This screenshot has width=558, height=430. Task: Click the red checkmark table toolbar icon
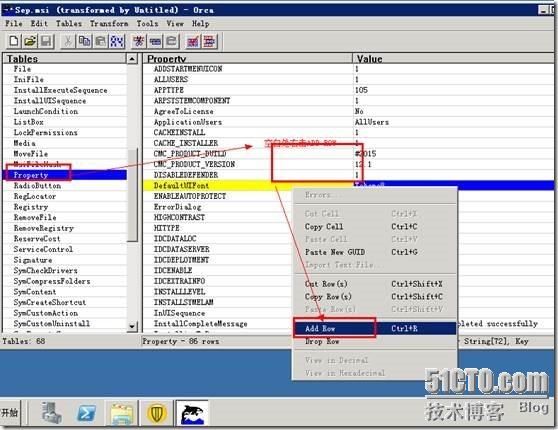(x=193, y=41)
